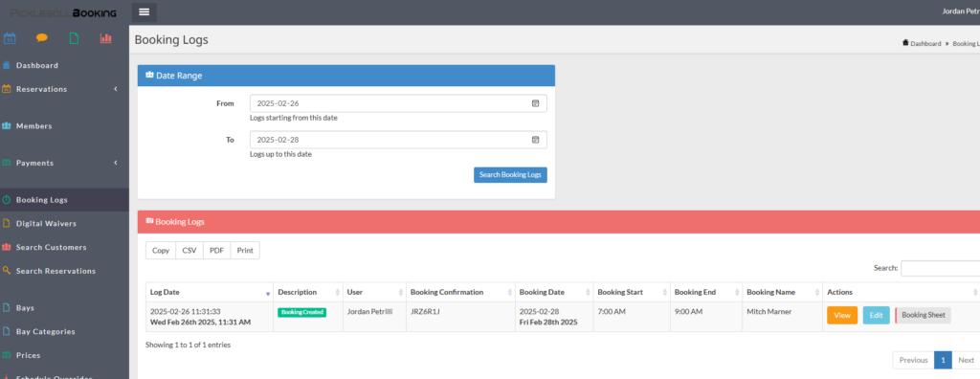This screenshot has height=379, width=980.
Task: Export table as CSV
Action: (x=189, y=250)
